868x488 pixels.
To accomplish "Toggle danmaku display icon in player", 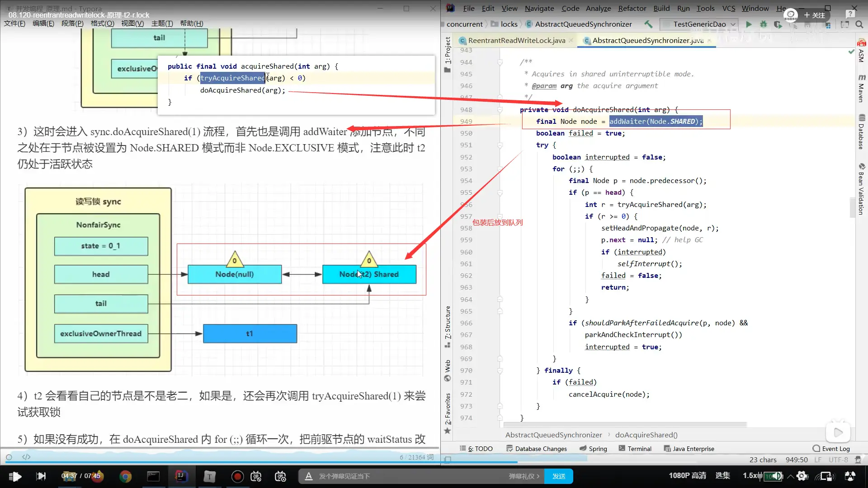I will (x=256, y=476).
